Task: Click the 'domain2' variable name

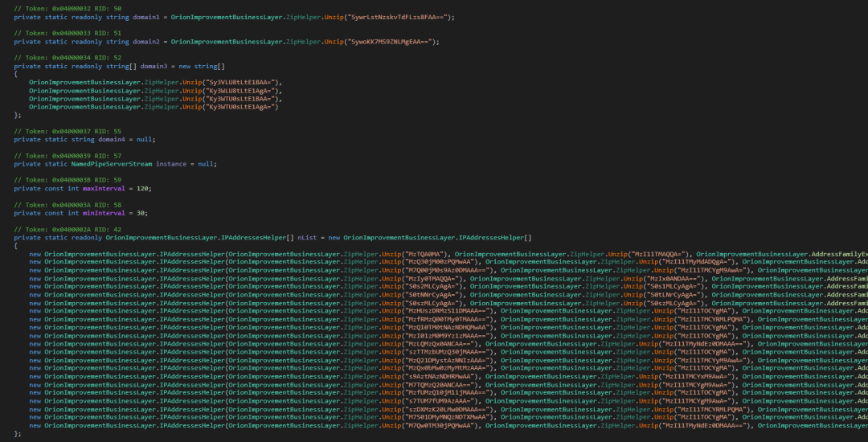Action: point(145,42)
